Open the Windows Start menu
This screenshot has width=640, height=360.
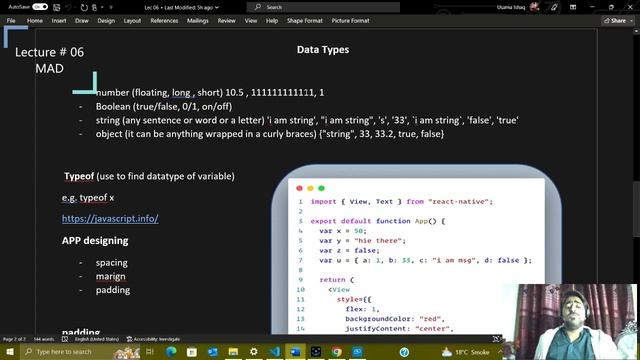tap(10, 351)
